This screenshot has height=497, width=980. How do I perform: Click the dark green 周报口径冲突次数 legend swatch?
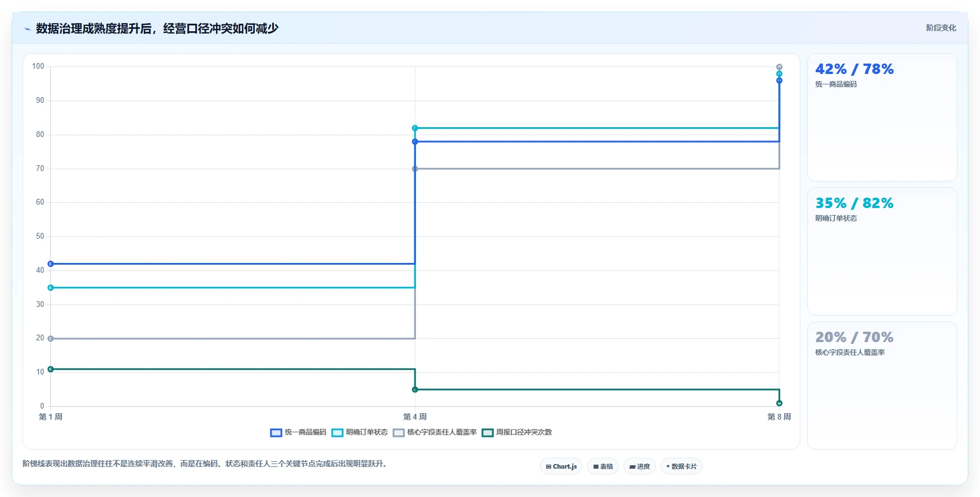[488, 433]
